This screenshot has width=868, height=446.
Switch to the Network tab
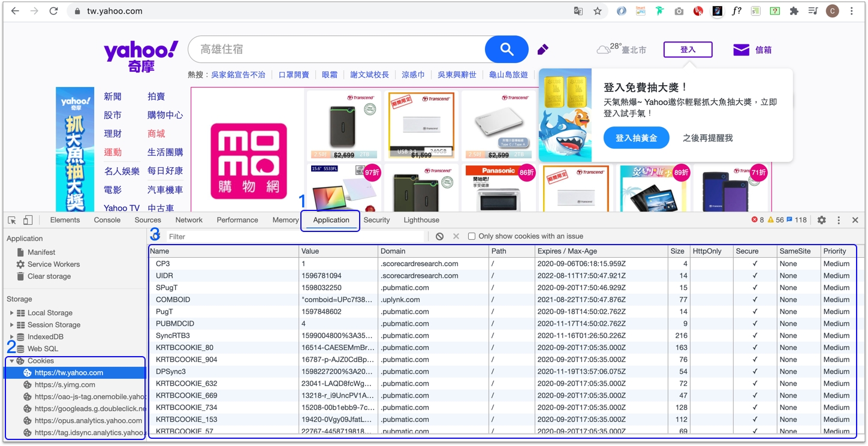[189, 220]
